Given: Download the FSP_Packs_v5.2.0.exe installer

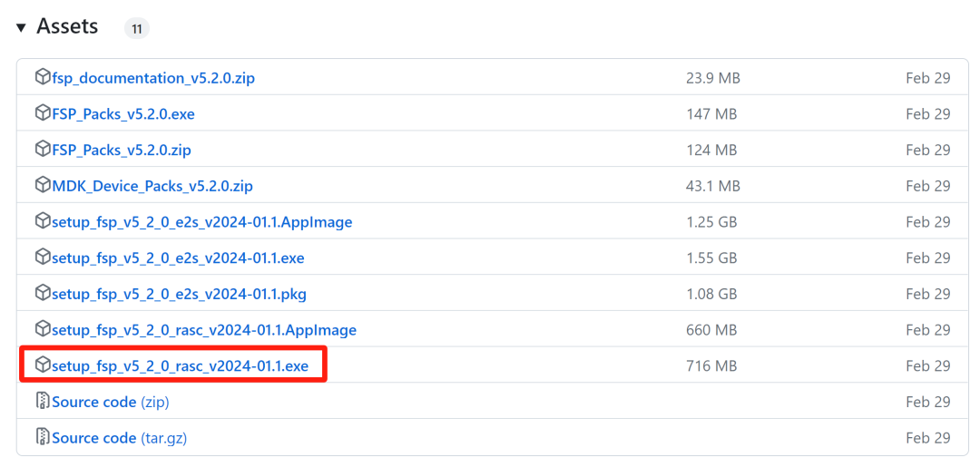Looking at the screenshot, I should click(x=123, y=114).
